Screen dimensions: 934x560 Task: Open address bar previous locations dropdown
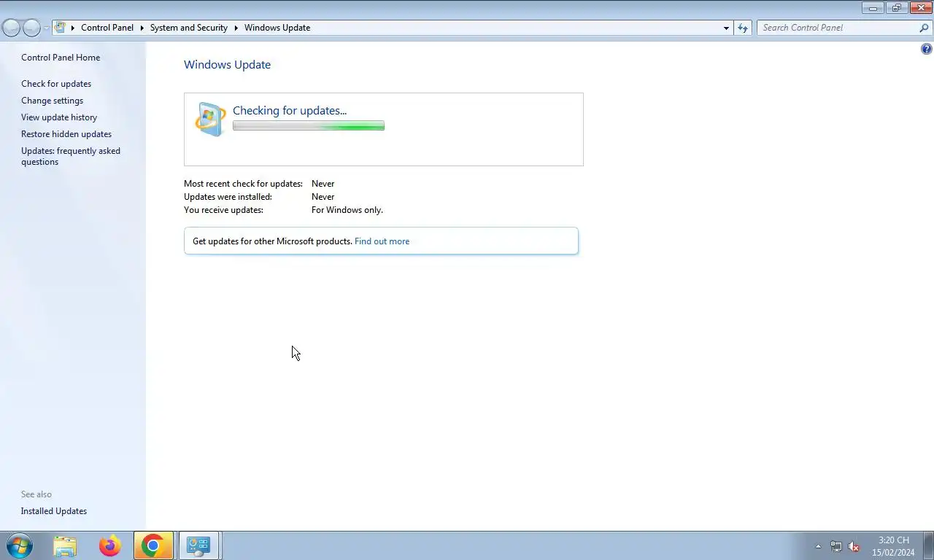click(726, 28)
